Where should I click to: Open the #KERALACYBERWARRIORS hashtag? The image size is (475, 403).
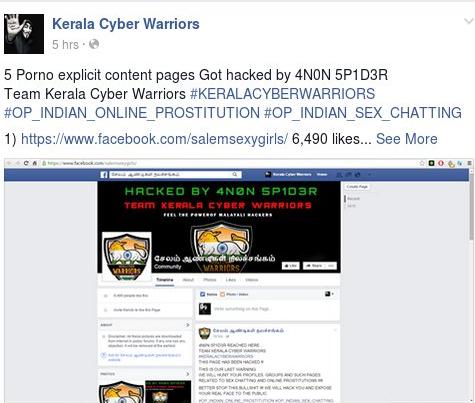(x=282, y=94)
